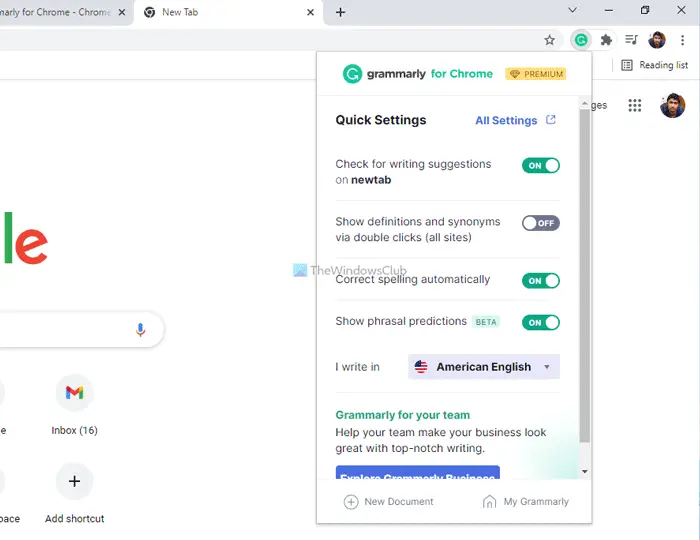Toggle writing suggestions on newtab
Image resolution: width=700 pixels, height=540 pixels.
click(541, 166)
